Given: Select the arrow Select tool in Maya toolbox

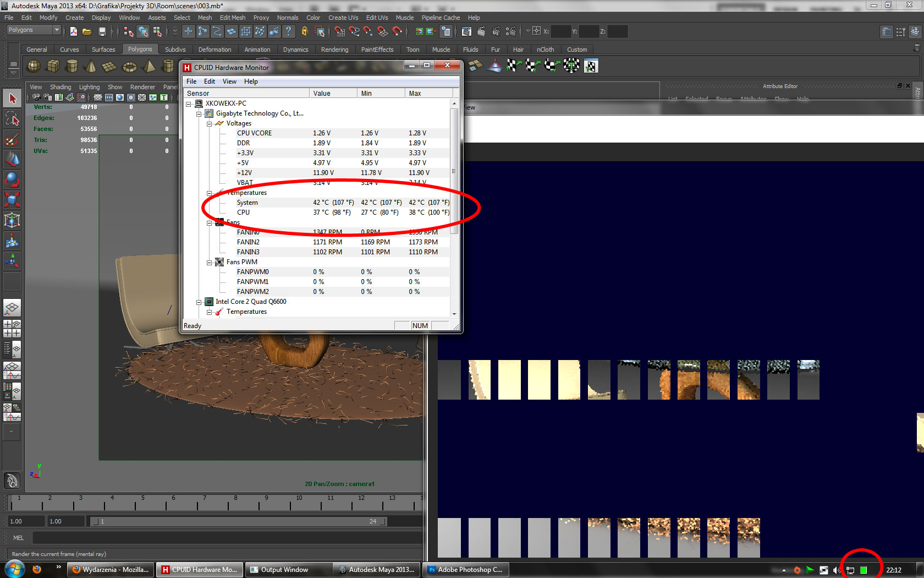Looking at the screenshot, I should coord(12,99).
